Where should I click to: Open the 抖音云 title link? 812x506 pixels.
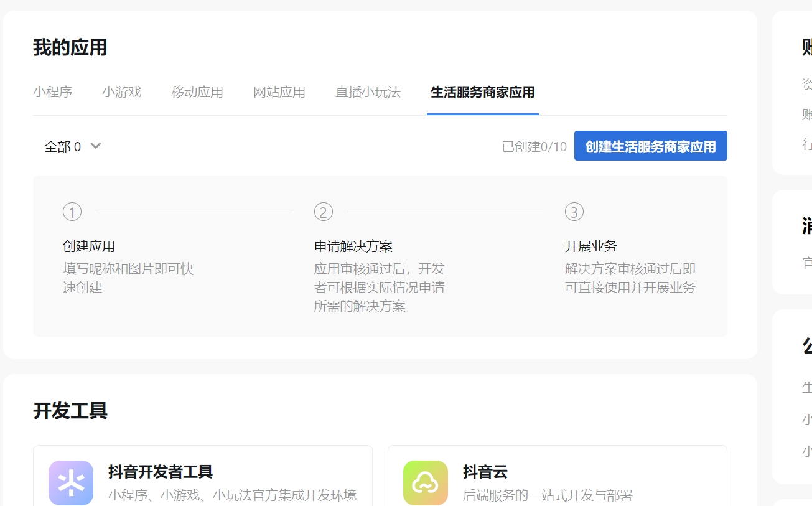tap(485, 472)
